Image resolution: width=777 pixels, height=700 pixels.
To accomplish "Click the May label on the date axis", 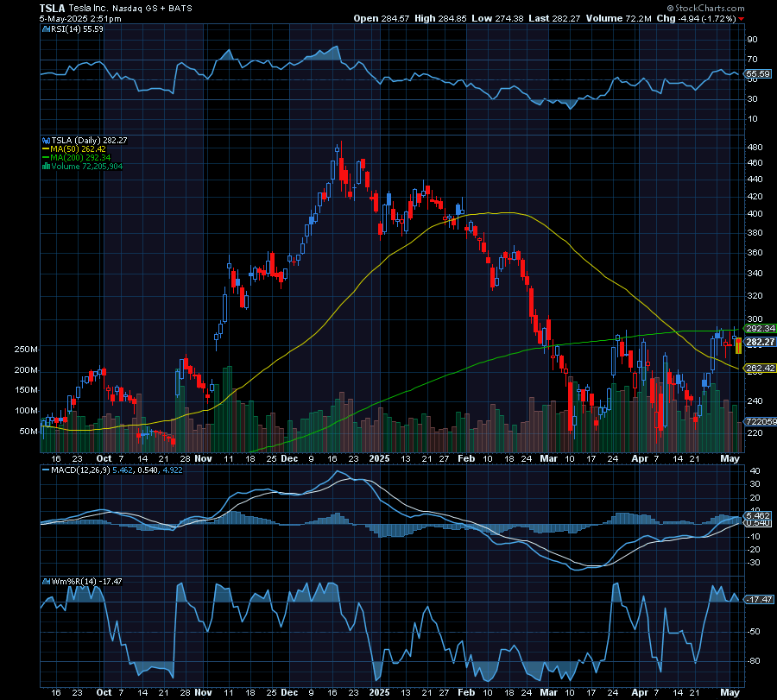I will [731, 458].
